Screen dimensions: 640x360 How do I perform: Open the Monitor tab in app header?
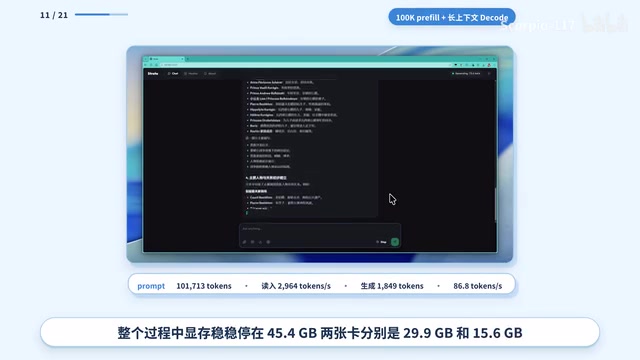click(x=191, y=73)
